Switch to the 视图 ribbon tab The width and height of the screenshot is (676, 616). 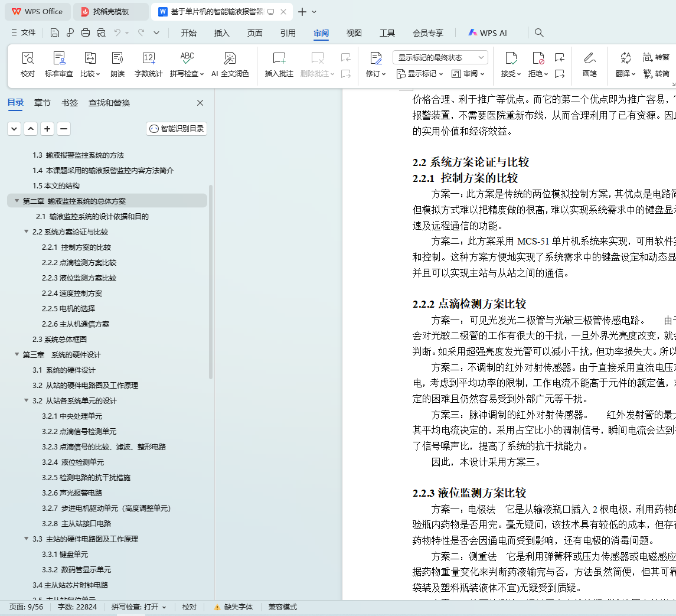354,33
